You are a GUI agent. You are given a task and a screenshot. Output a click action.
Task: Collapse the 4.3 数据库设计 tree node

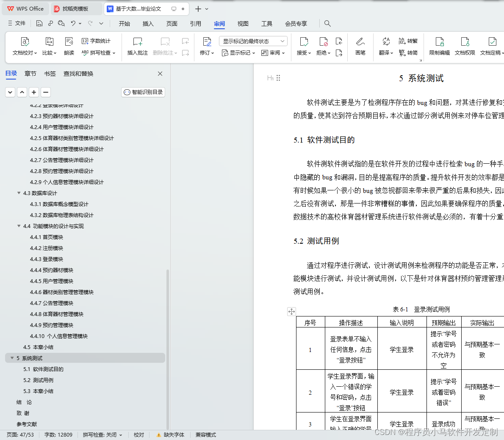19,193
